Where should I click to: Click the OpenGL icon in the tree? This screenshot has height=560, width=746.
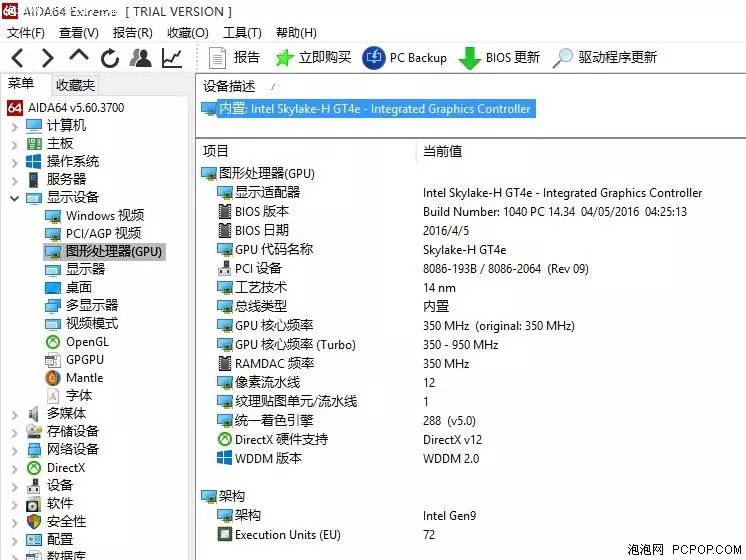tap(53, 342)
